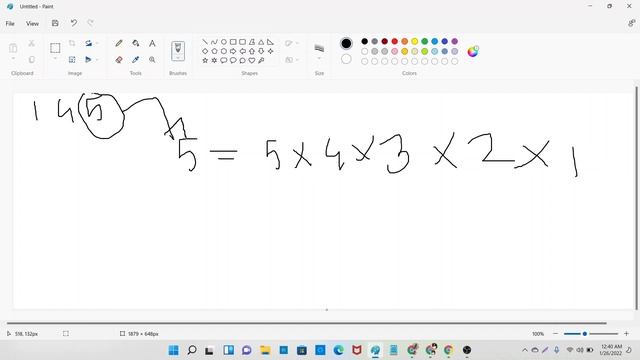Choose the Lightning bolt shape
The image size is (640, 360).
click(x=261, y=60)
